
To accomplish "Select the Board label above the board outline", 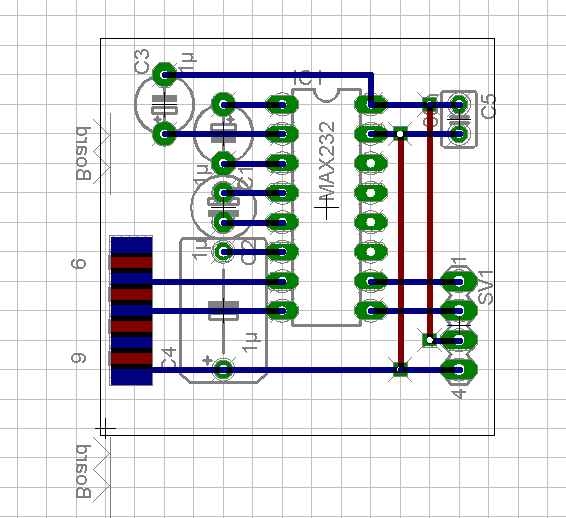I will tap(84, 153).
